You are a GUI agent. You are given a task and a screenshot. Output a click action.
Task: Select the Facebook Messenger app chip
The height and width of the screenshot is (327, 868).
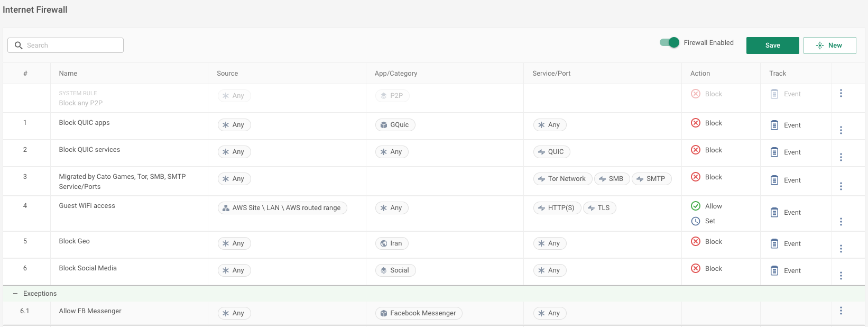(x=419, y=313)
